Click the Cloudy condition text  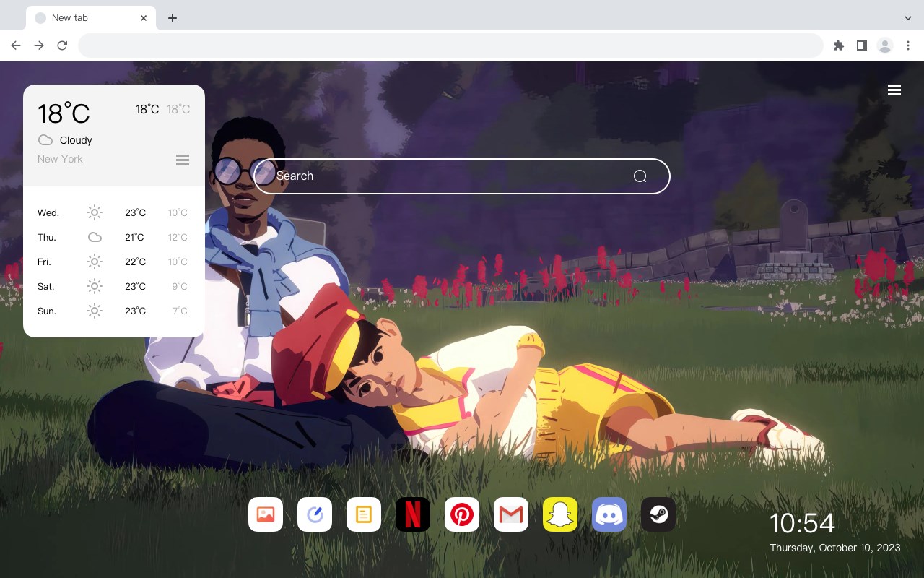[x=76, y=140]
